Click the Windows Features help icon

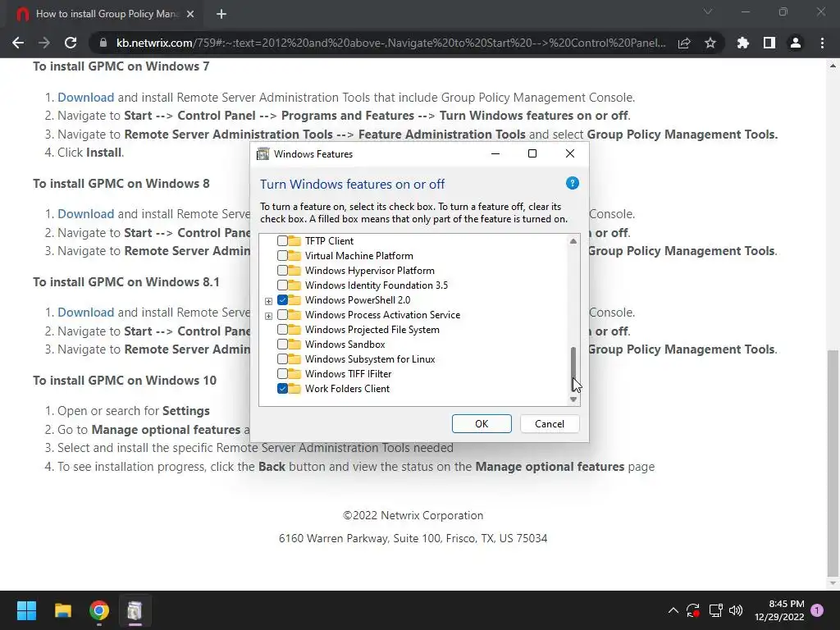point(572,183)
